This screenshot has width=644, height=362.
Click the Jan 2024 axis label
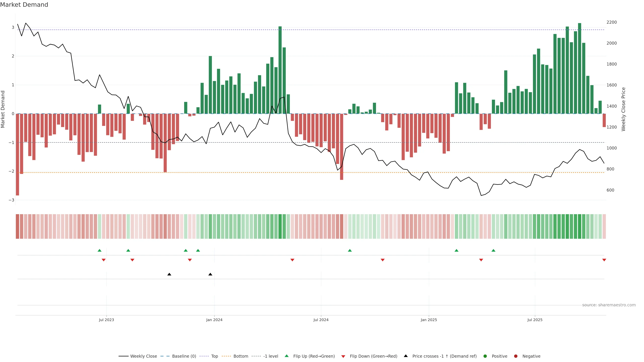[214, 320]
